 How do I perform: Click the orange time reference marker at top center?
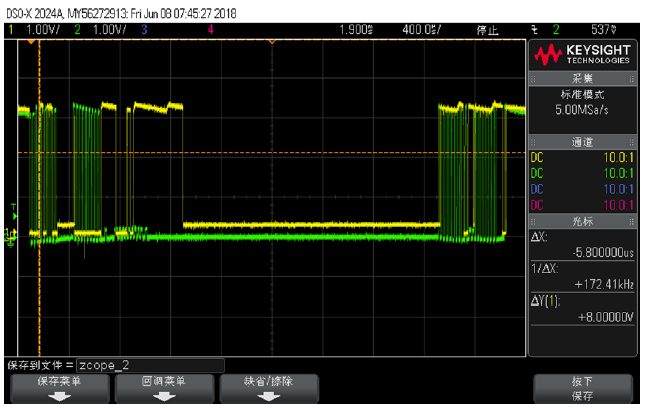point(272,42)
